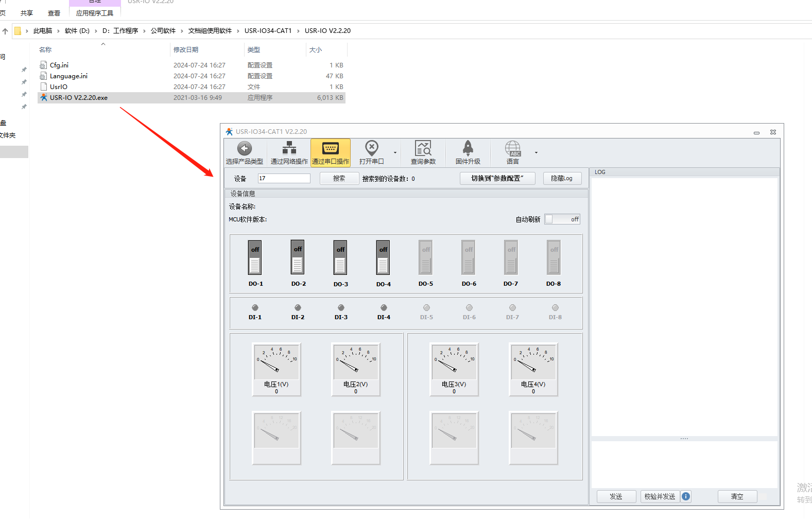Click the 搜索 search button
812x520 pixels.
point(339,179)
